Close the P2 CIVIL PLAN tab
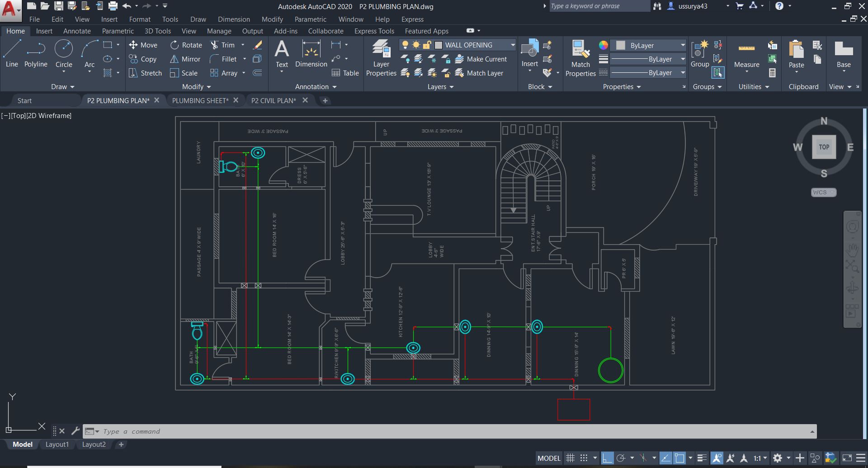The width and height of the screenshot is (868, 468). coord(305,100)
